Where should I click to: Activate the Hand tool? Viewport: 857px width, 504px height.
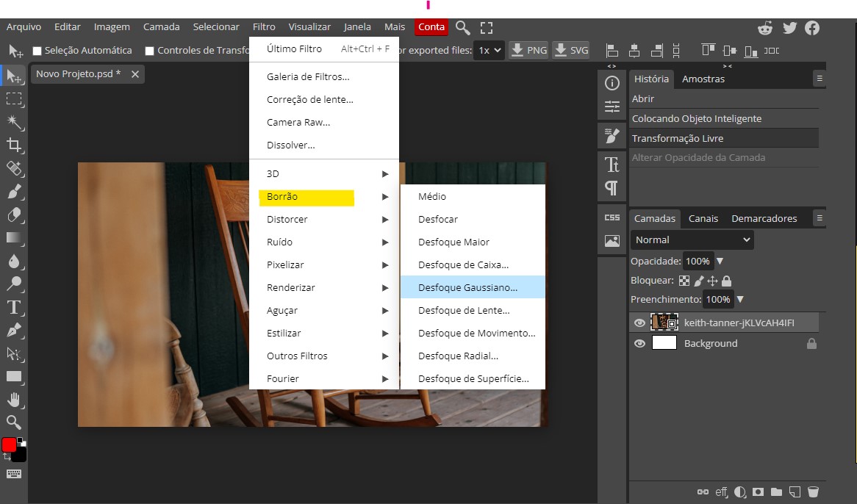tap(14, 400)
